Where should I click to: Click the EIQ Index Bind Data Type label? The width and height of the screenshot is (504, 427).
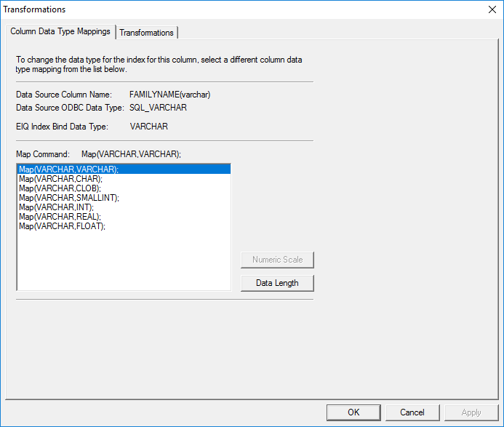coord(62,127)
